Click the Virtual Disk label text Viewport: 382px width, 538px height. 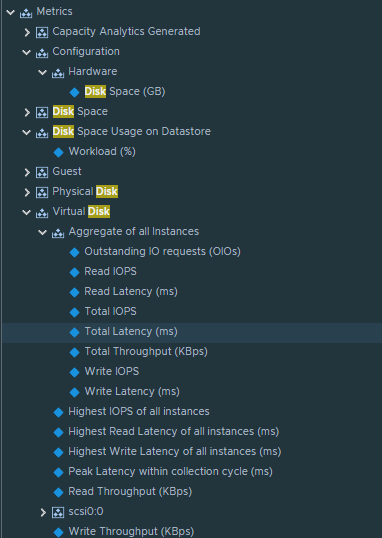[81, 211]
